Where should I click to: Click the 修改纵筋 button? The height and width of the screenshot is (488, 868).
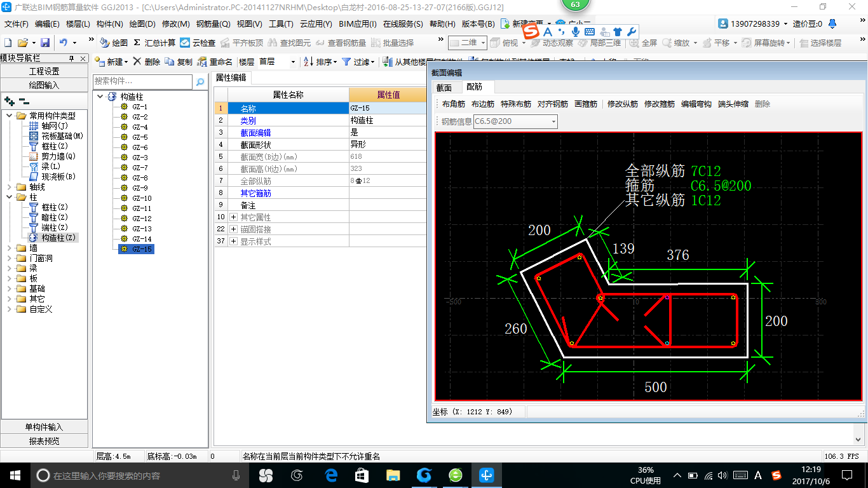[623, 104]
